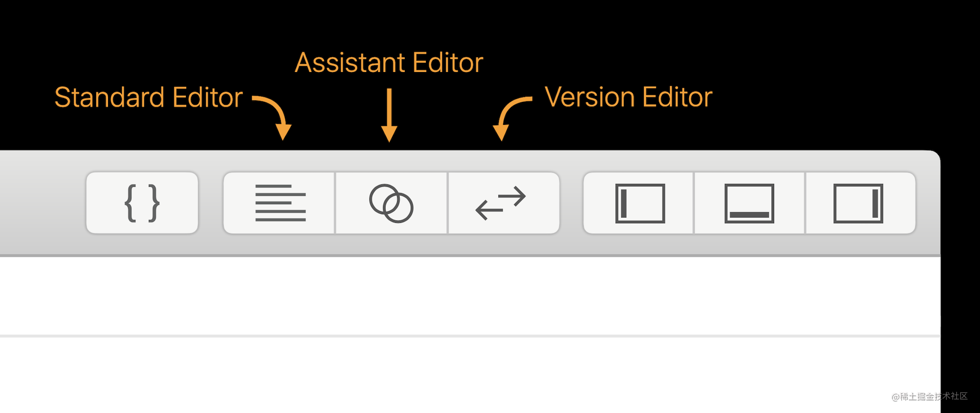
Task: Click the white editor area below toolbar
Action: click(x=470, y=296)
